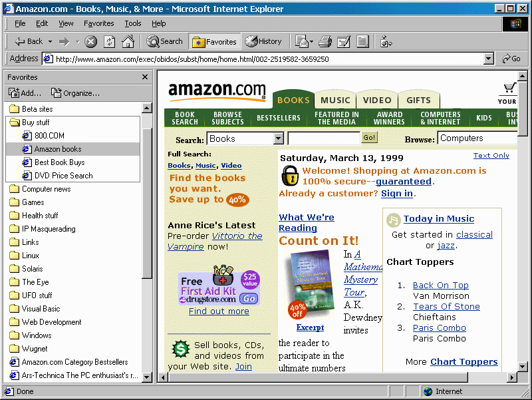This screenshot has height=400, width=532.
Task: Switch to the Music tab on Amazon
Action: [x=335, y=100]
